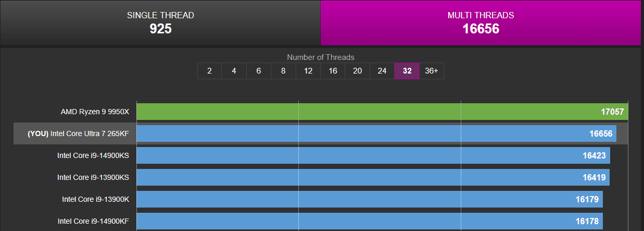
Task: Click the Intel Core Ultra 7 265KF bar
Action: pos(376,133)
